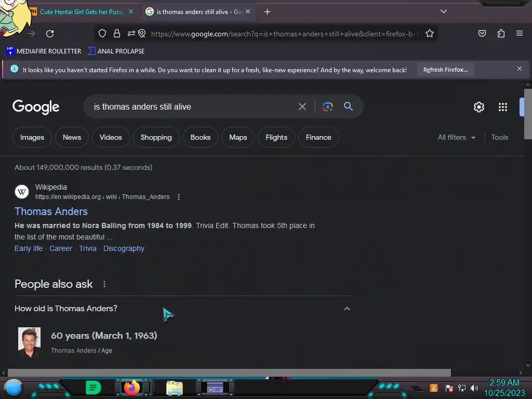This screenshot has width=532, height=399.
Task: Click the forward navigation arrow
Action: click(31, 34)
